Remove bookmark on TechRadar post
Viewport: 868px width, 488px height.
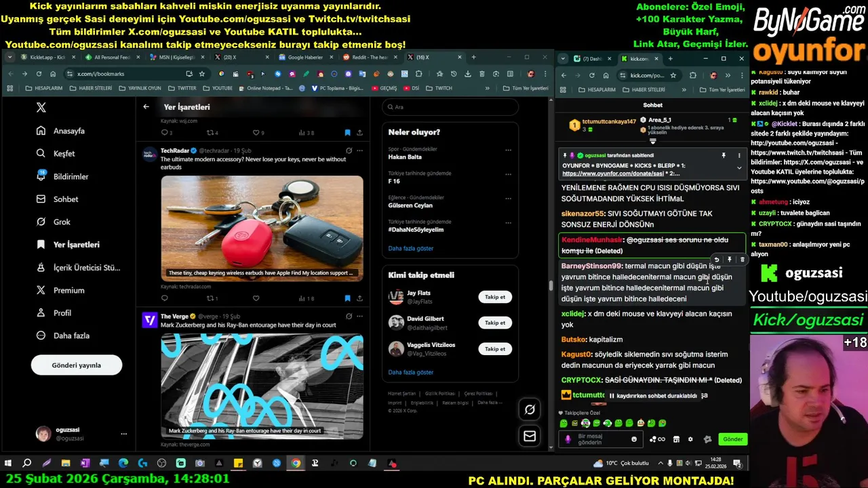click(347, 298)
